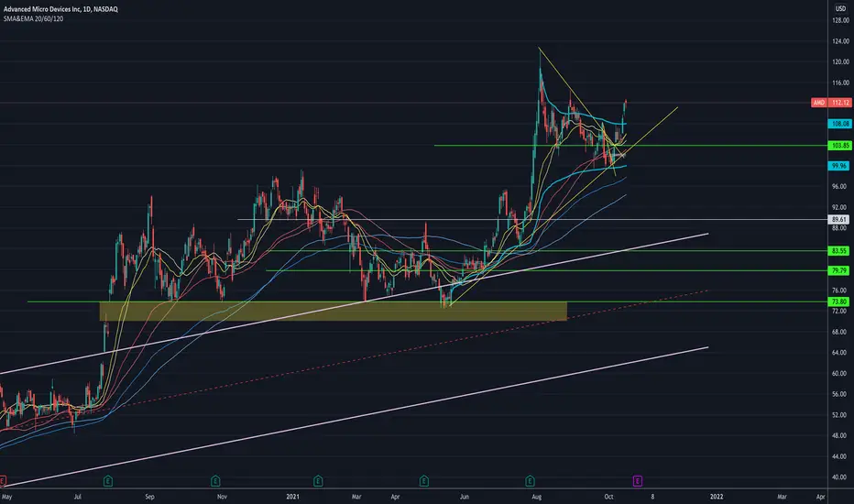Click the USD currency label on price scale

[840, 9]
